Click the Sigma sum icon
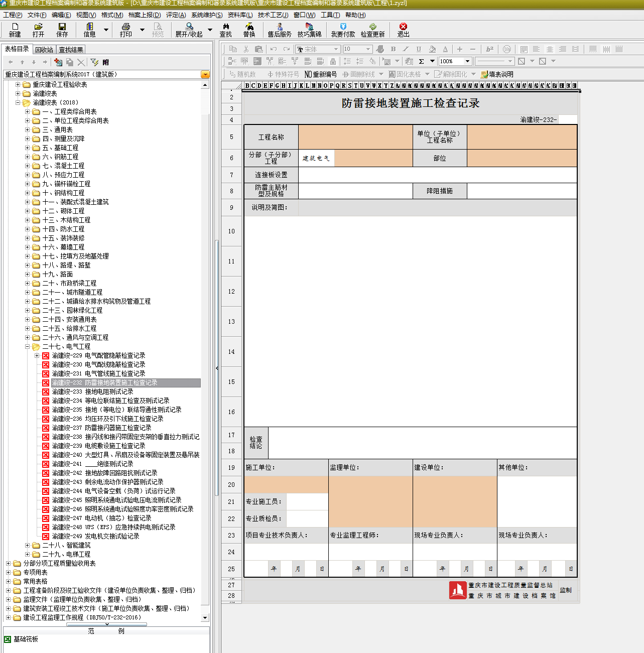This screenshot has width=644, height=653. coord(421,61)
